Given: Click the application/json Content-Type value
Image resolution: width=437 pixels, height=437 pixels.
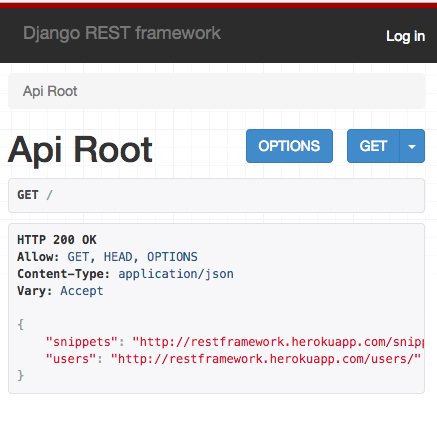Looking at the screenshot, I should [176, 274].
